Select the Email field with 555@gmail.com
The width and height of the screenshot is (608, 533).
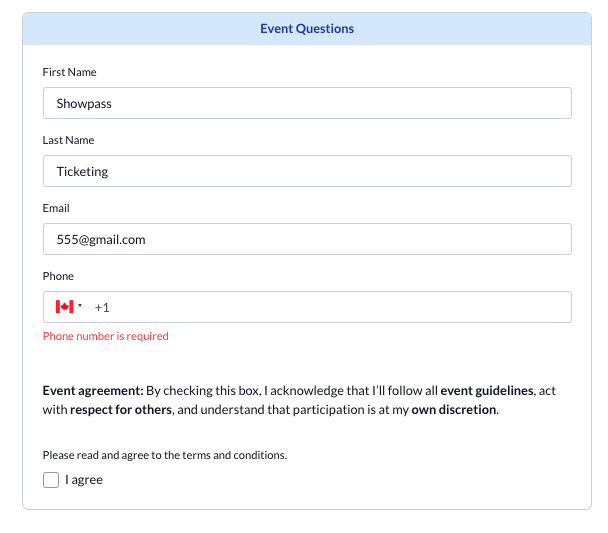(307, 239)
